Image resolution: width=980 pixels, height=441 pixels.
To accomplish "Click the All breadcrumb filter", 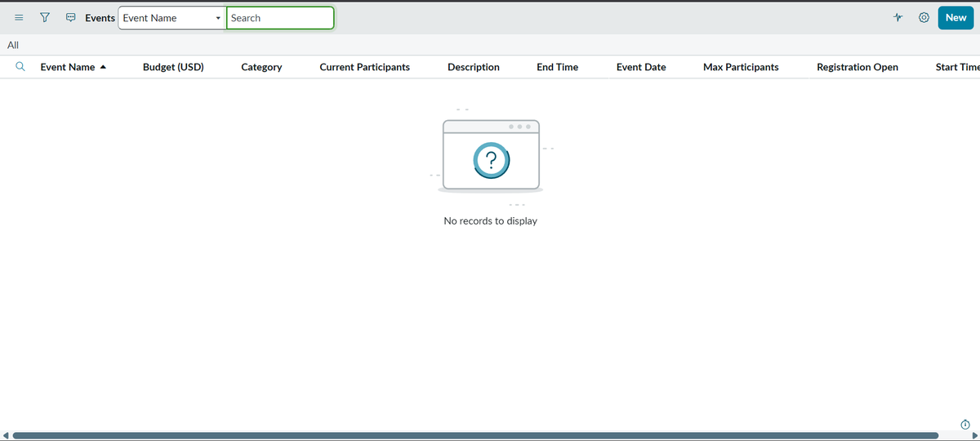I will click(x=12, y=45).
